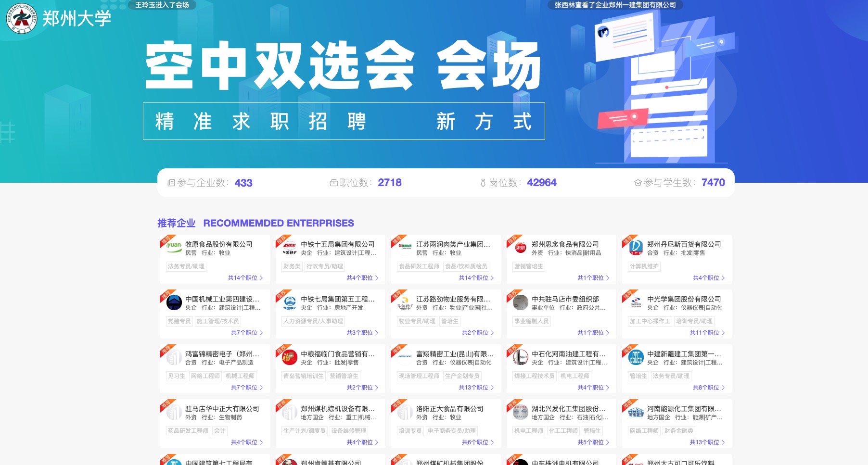Click 河南能源化工集团 logo
868x465 pixels.
tap(636, 412)
